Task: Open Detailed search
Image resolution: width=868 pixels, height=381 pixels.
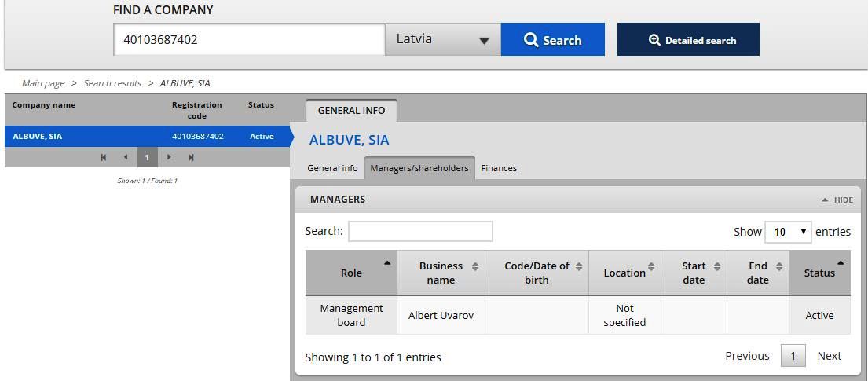Action: point(688,40)
